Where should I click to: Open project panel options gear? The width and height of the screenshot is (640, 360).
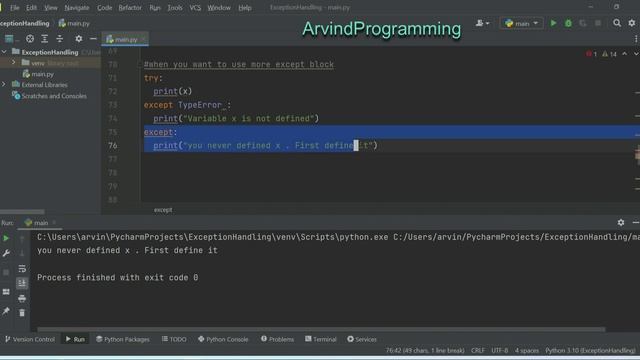click(x=78, y=39)
